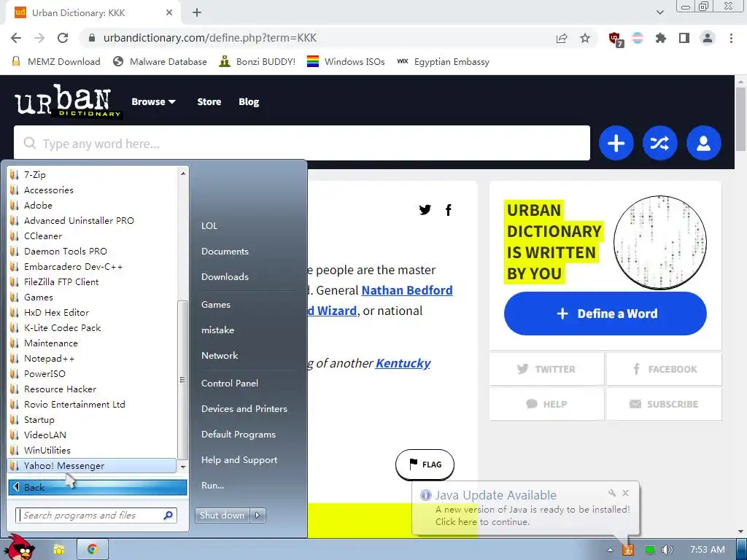
Task: Open the Chrome profile avatar
Action: point(708,38)
